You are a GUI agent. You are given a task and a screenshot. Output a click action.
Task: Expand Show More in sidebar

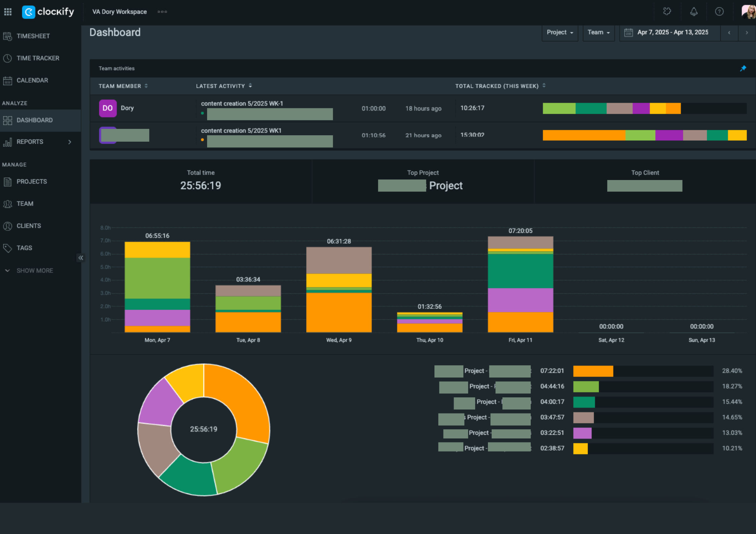pyautogui.click(x=34, y=271)
